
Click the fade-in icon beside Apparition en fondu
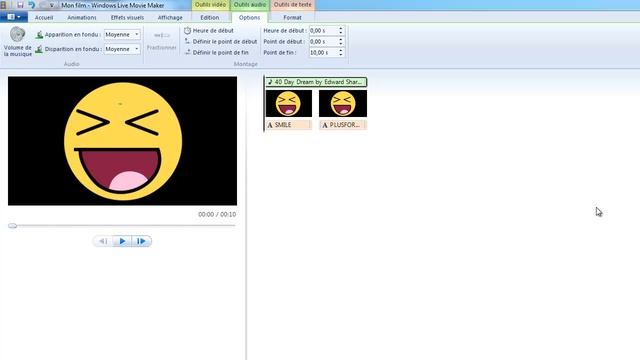coord(39,35)
